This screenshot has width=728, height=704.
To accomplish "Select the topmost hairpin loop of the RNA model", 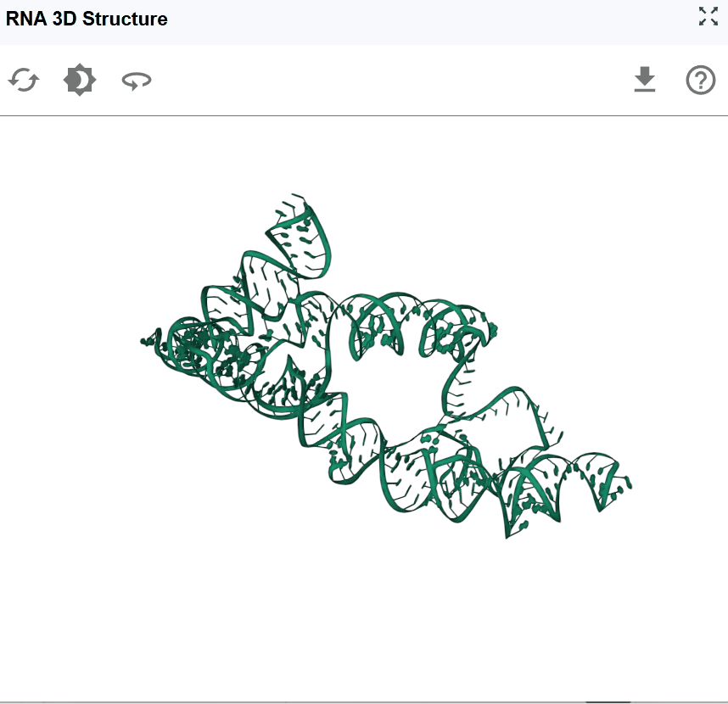I will [300, 234].
